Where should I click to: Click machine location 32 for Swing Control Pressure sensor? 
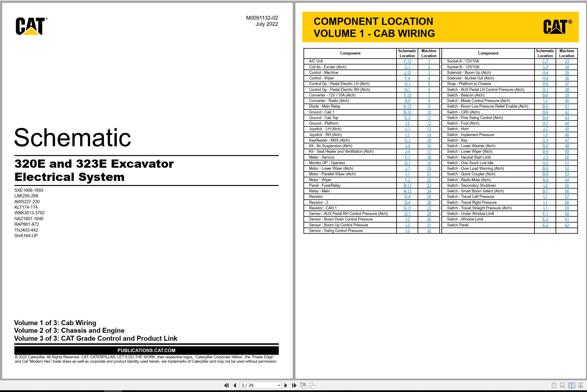(x=429, y=230)
